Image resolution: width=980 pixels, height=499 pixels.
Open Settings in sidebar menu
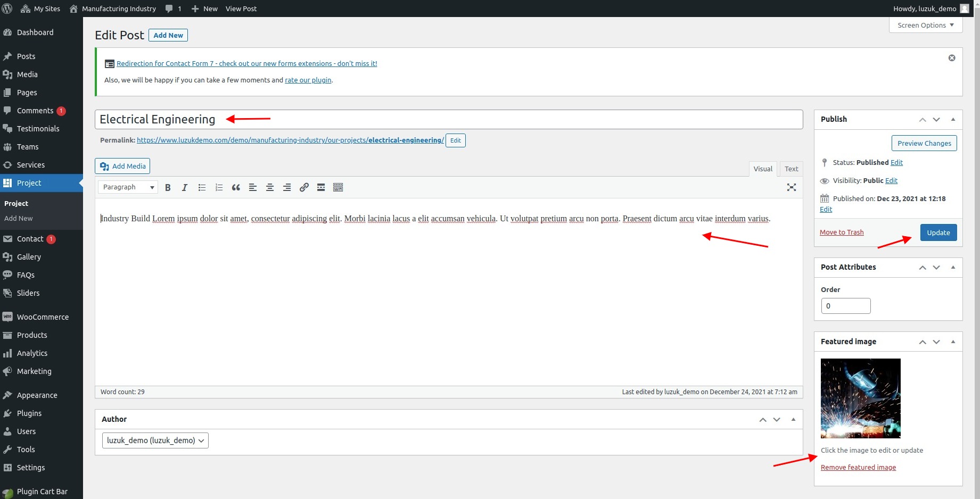tap(42, 468)
